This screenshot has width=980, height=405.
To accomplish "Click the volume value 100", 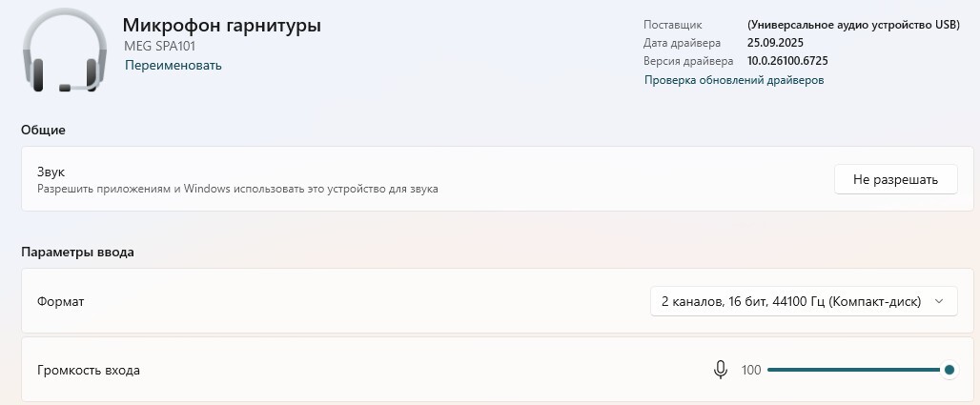I will [x=750, y=370].
